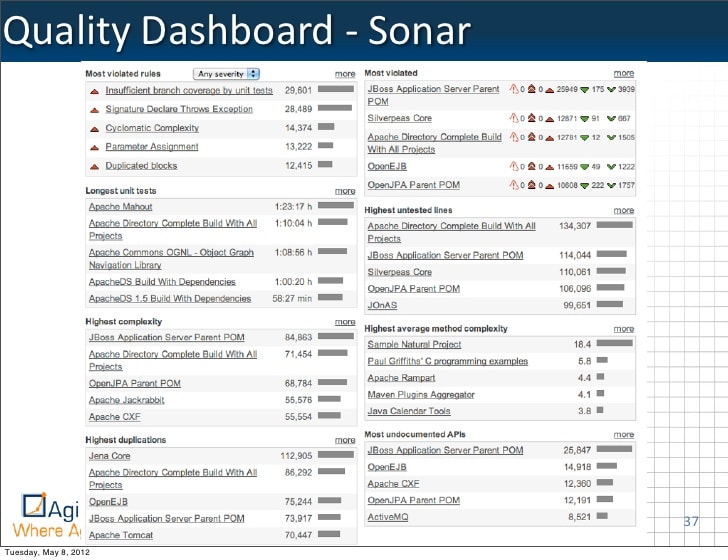The width and height of the screenshot is (728, 560).
Task: Click severity icon beside Parameter Assignment rule
Action: click(94, 147)
